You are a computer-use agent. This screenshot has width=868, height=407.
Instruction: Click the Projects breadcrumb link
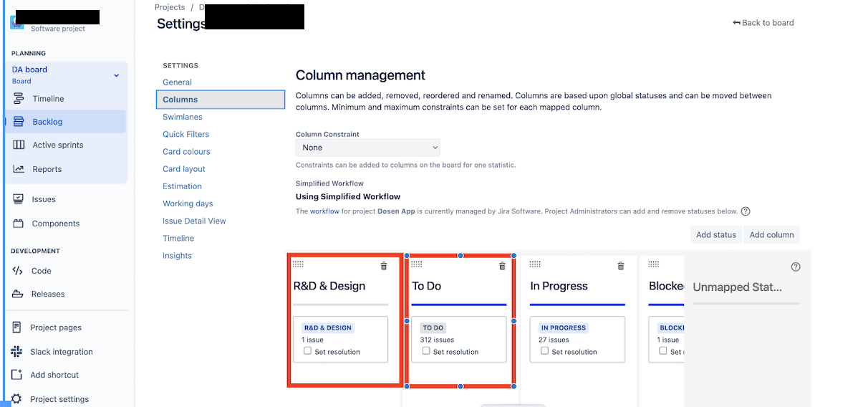[x=170, y=7]
